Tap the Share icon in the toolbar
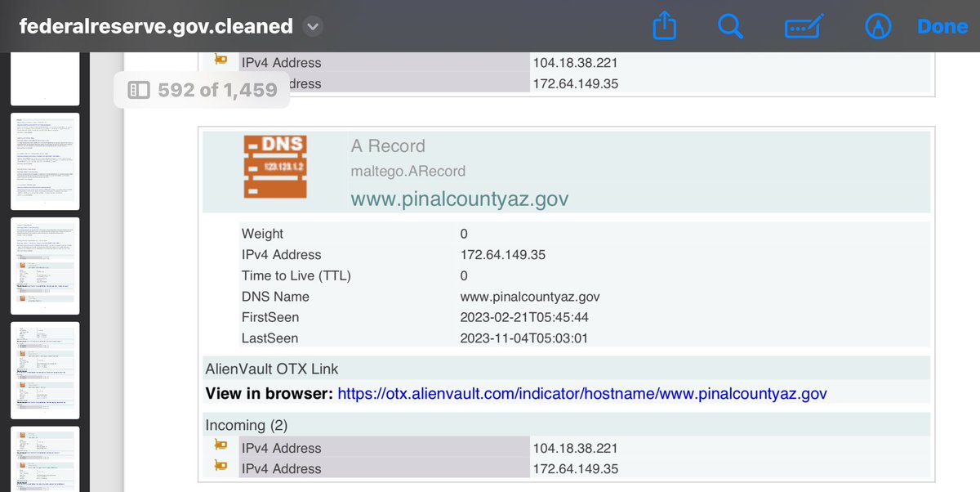 tap(666, 27)
